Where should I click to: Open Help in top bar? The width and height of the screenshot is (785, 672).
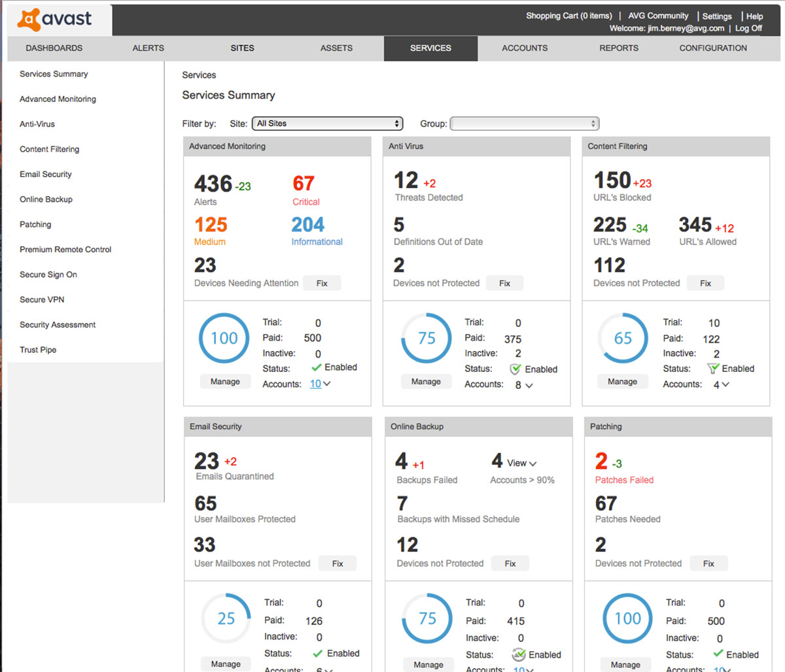755,16
